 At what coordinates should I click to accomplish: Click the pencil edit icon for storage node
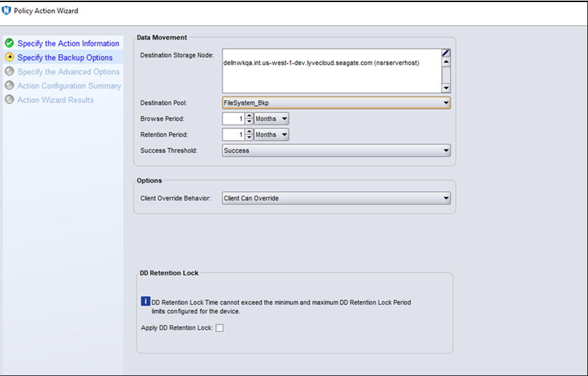[x=446, y=53]
